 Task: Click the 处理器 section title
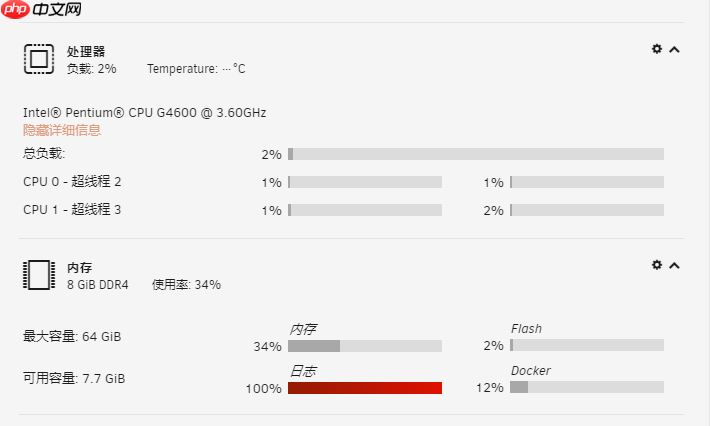(x=86, y=51)
